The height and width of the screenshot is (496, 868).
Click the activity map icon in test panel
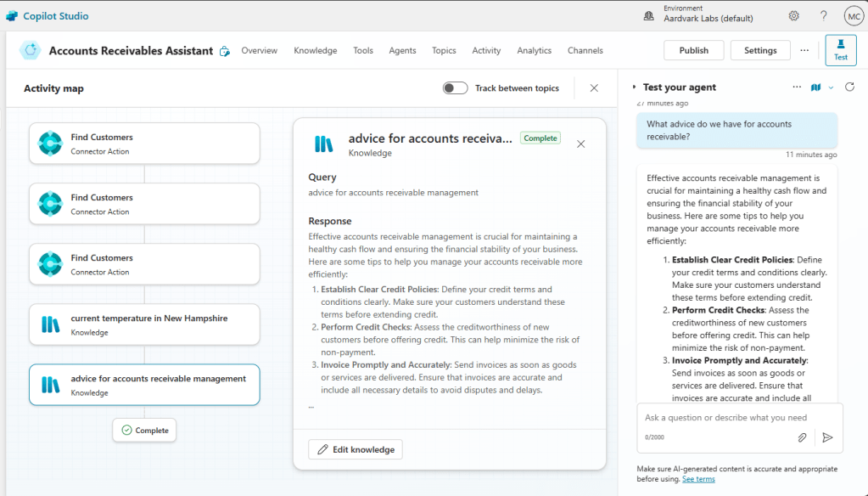point(816,87)
